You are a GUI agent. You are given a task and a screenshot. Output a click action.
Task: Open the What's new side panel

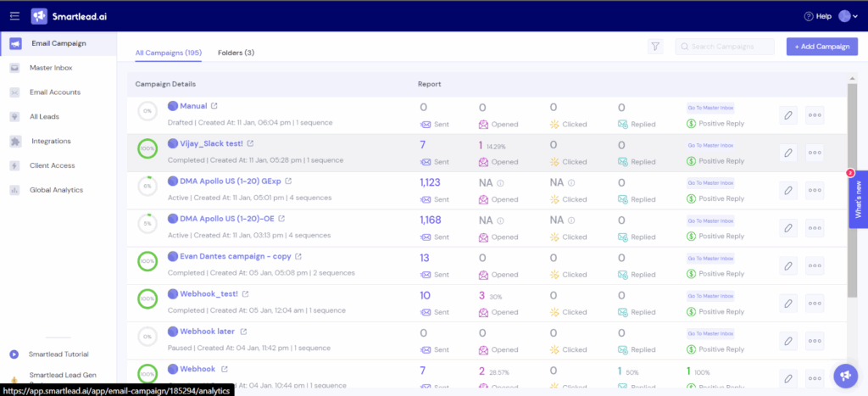[857, 199]
